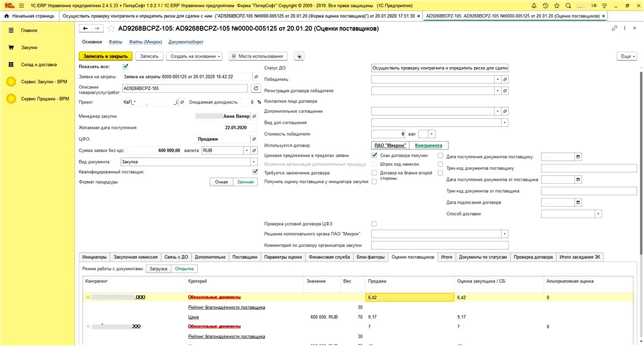Open linked record of Заявка на затраты
Screen dimensions: 644x346
click(x=257, y=77)
